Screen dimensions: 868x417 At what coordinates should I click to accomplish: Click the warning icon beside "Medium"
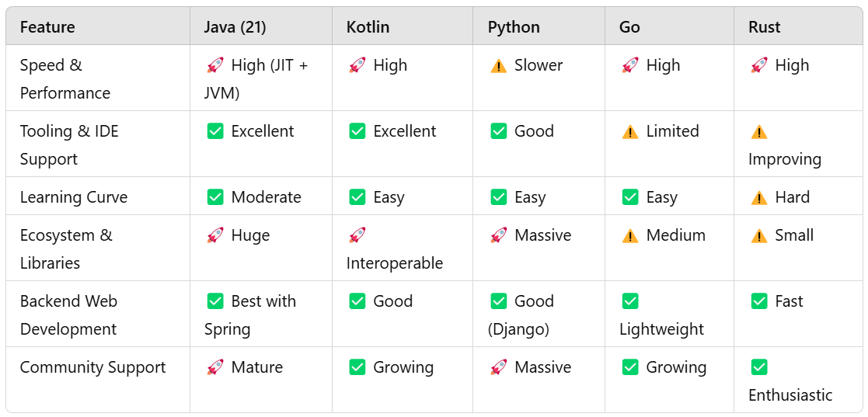pos(630,235)
